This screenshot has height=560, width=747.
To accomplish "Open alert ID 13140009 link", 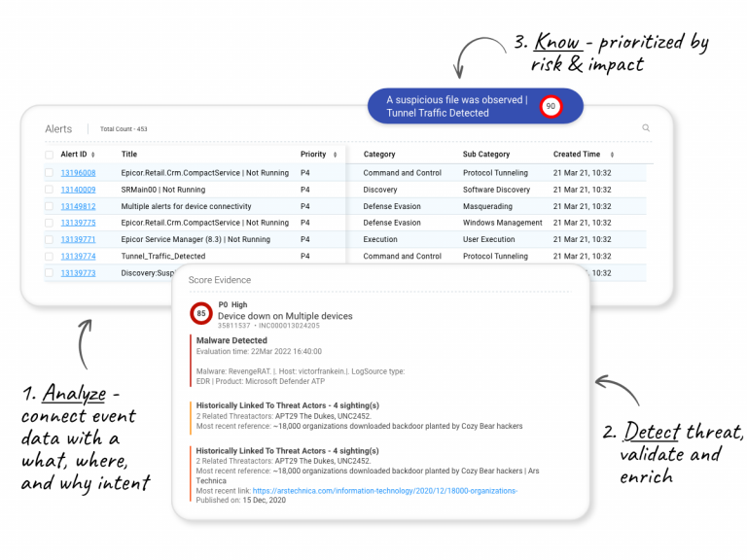I will 78,190.
